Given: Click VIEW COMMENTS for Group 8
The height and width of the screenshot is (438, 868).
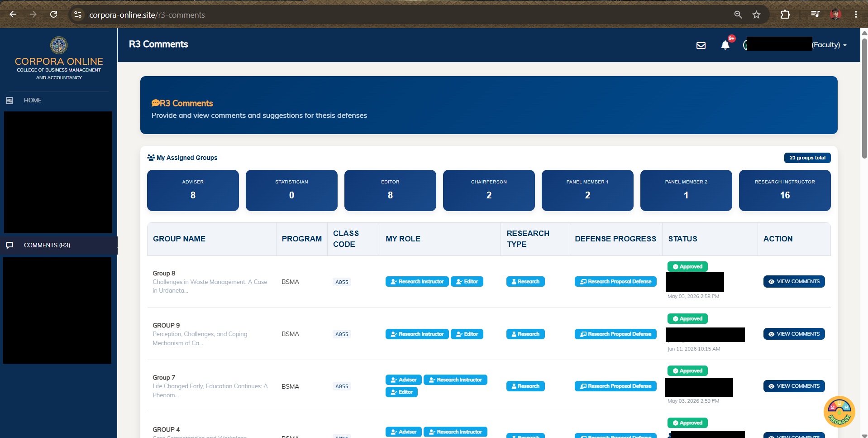Looking at the screenshot, I should point(794,281).
